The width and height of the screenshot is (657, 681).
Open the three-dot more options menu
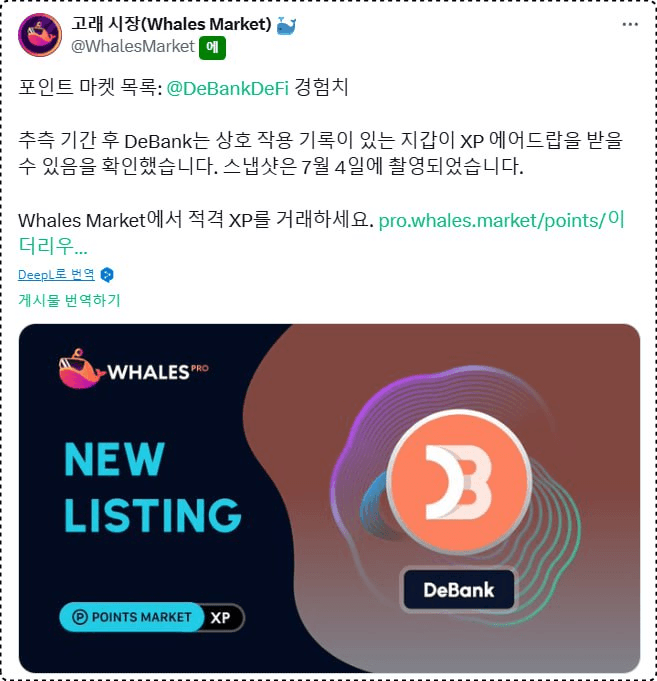click(x=630, y=24)
